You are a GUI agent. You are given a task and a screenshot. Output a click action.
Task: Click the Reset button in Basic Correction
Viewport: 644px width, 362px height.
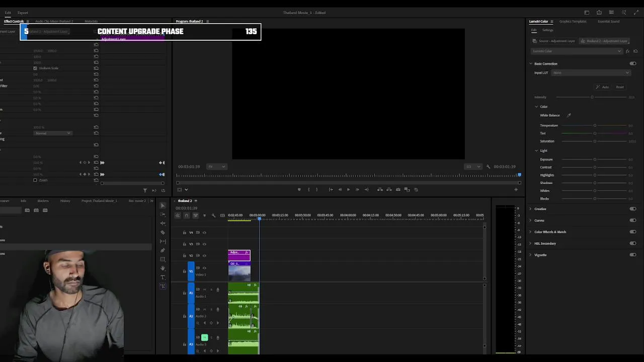tap(620, 87)
